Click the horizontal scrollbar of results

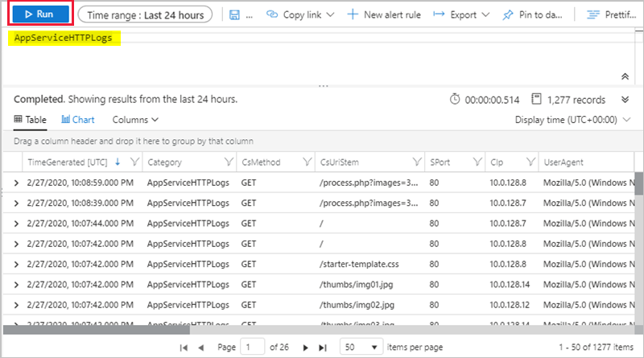click(97, 328)
